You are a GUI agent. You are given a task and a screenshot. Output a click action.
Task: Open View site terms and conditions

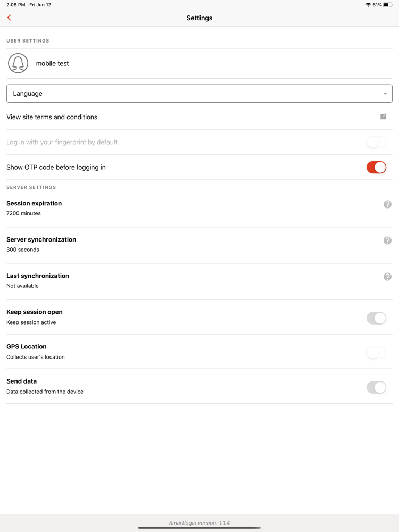(199, 117)
